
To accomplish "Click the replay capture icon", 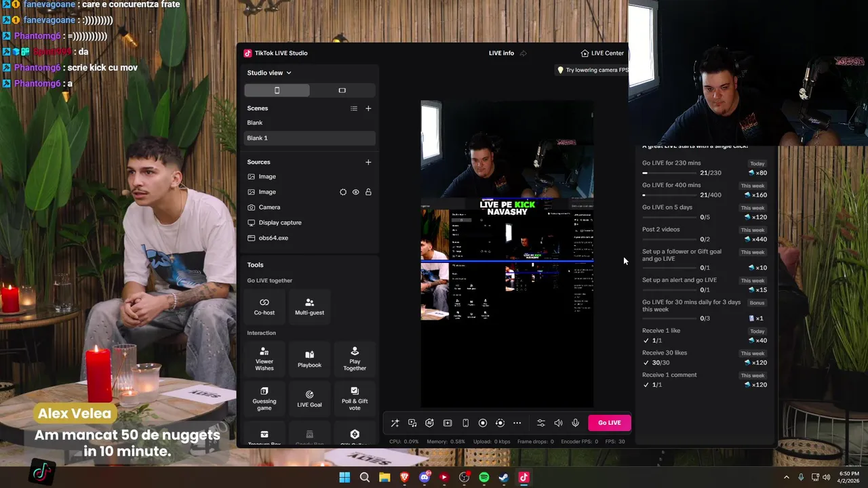I will click(500, 423).
